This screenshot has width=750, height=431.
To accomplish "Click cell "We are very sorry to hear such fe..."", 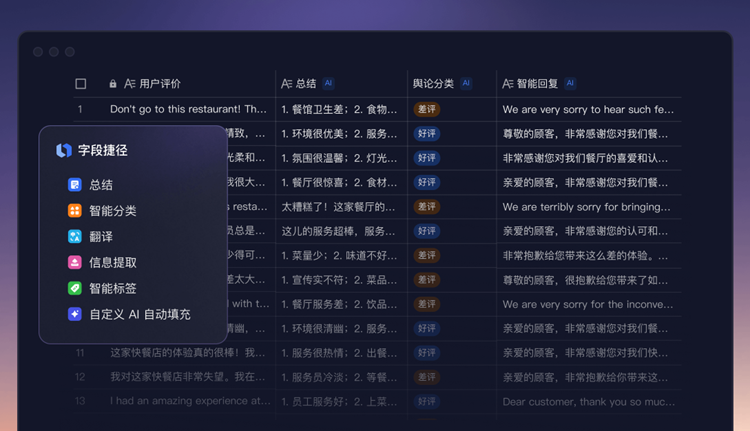I will [588, 109].
